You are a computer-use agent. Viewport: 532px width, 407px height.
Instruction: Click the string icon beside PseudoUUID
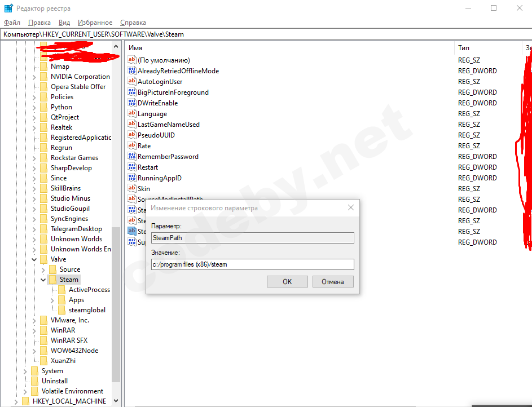coord(131,135)
